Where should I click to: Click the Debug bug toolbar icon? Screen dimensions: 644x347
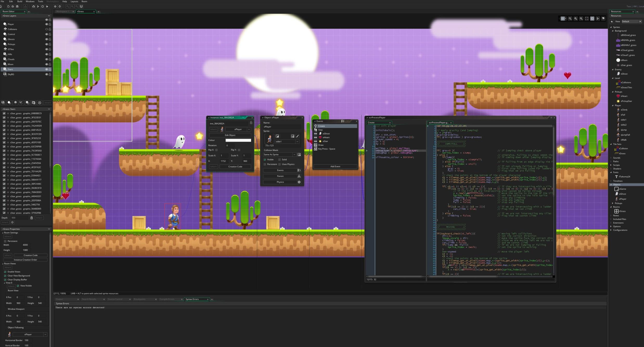click(x=34, y=7)
